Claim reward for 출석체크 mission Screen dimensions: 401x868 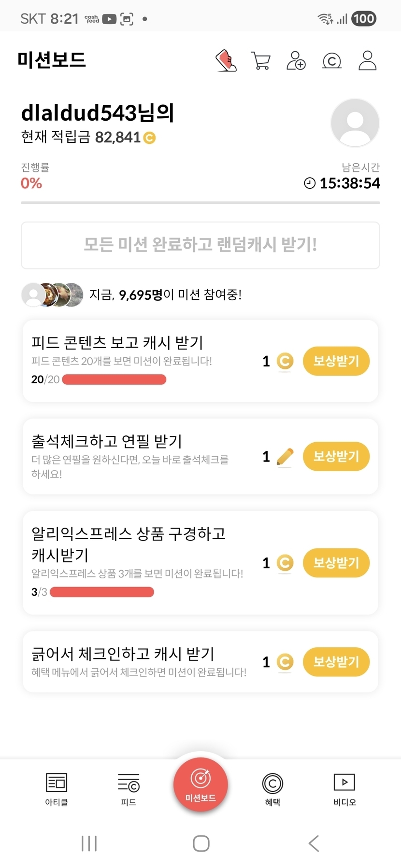click(336, 457)
